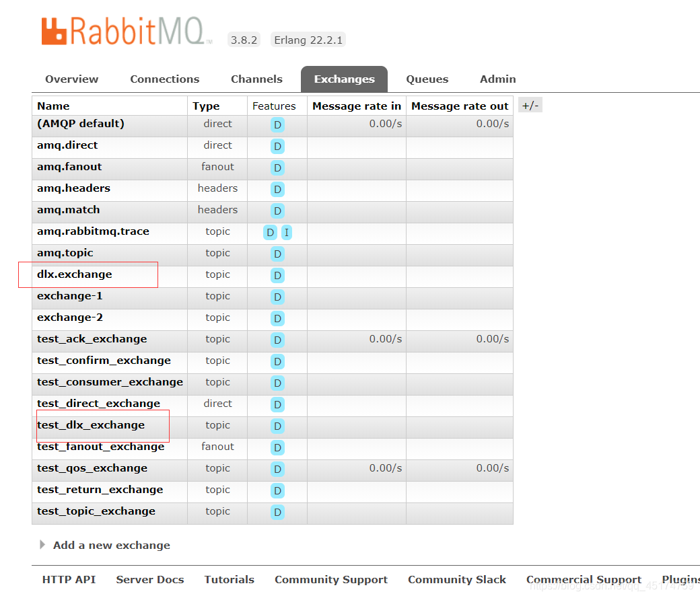This screenshot has width=700, height=598.
Task: Click the D badge in test_qos_exchange row
Action: coord(277,469)
